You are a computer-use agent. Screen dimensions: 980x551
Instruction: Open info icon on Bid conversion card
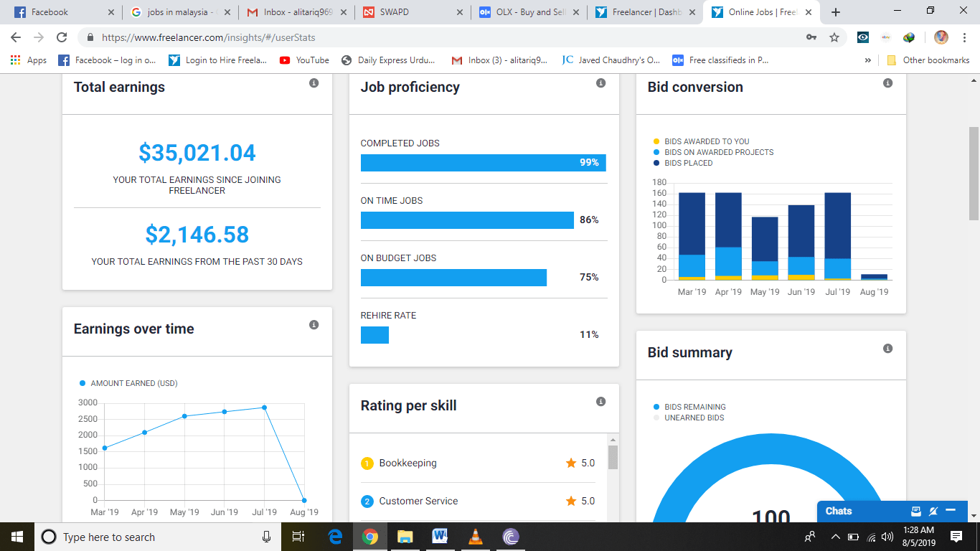point(887,83)
